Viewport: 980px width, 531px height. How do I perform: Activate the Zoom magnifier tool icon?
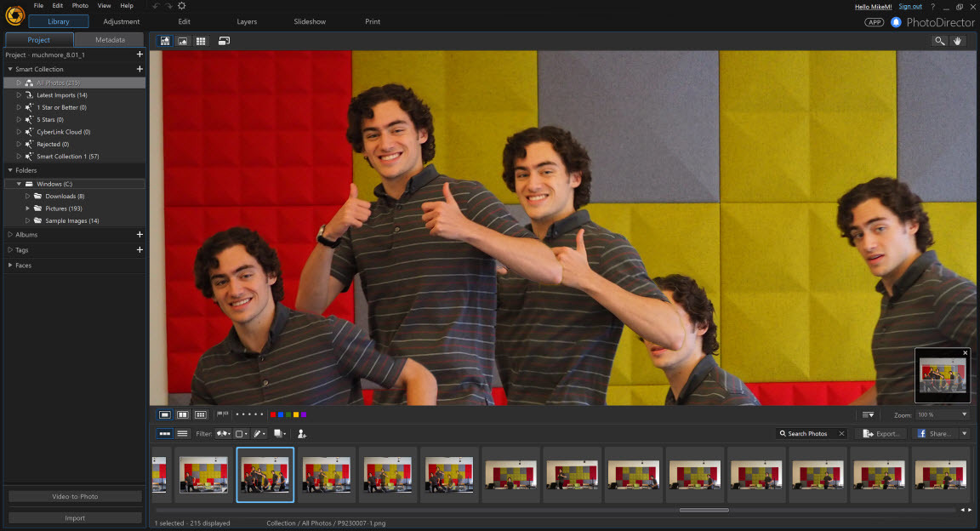[939, 40]
